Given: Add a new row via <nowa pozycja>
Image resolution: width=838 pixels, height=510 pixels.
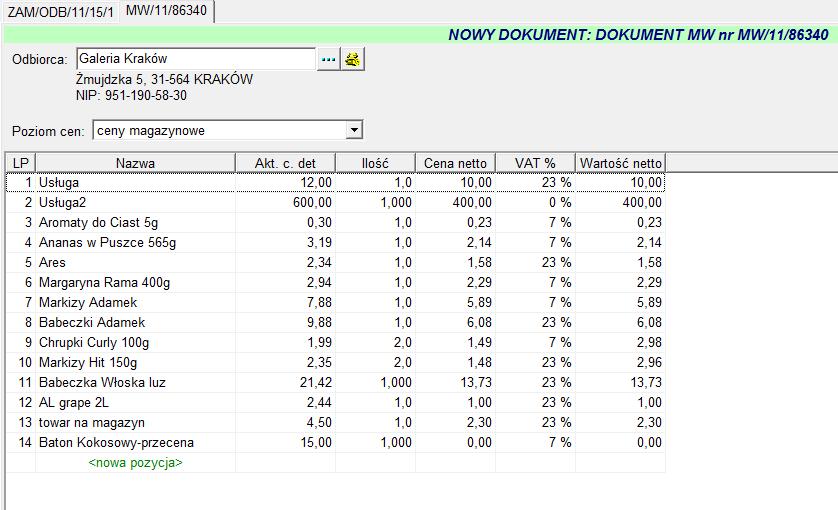Looking at the screenshot, I should coord(135,462).
